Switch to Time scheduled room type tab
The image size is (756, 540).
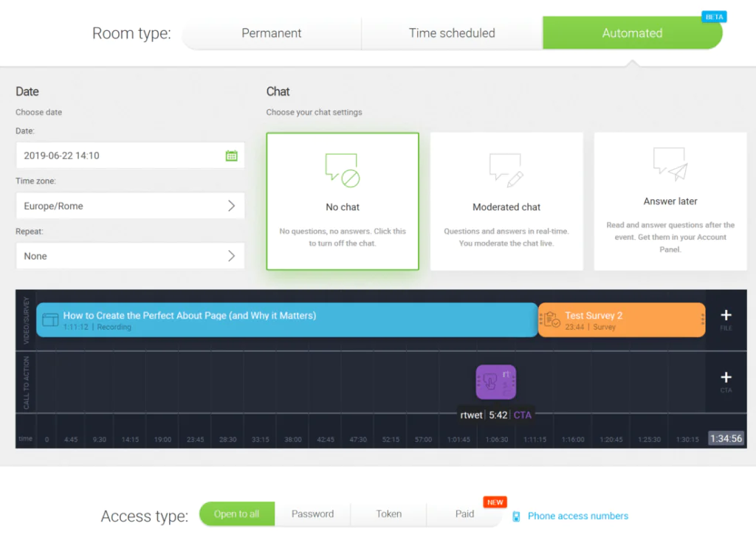click(452, 33)
